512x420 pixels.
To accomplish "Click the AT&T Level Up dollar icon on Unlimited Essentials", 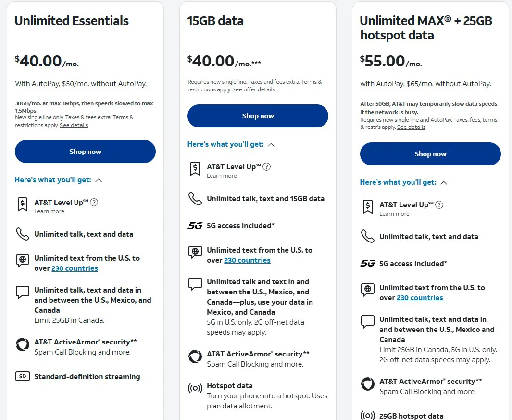I will (x=22, y=204).
